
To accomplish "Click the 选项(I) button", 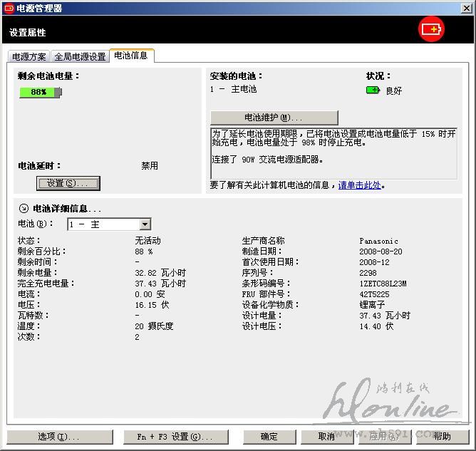I will (x=58, y=437).
